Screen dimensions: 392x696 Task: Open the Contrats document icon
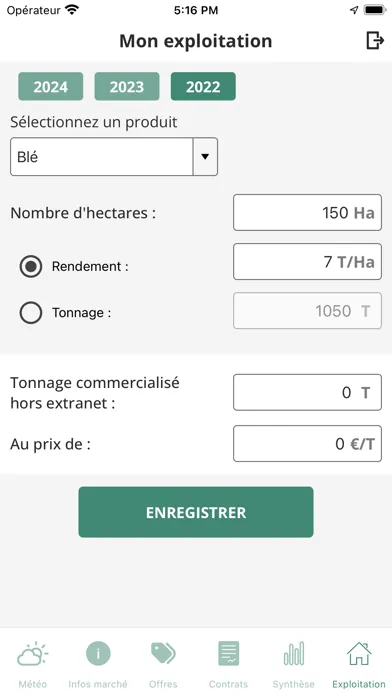click(228, 653)
